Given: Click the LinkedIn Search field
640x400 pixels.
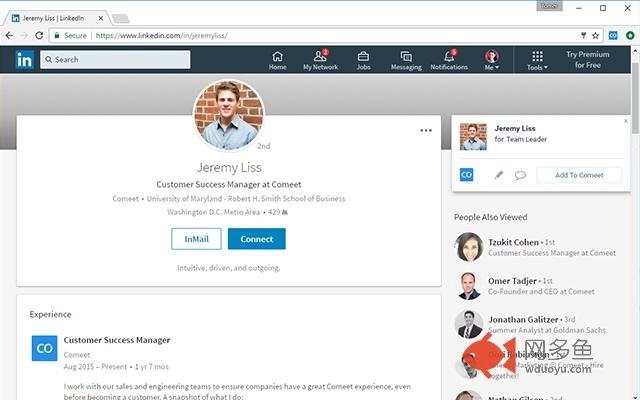Looking at the screenshot, I should tap(115, 60).
